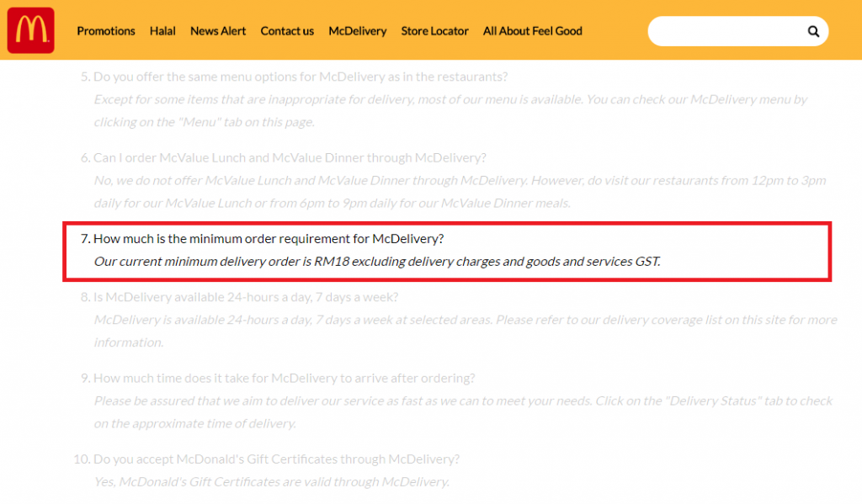Screen dimensions: 862x504
Task: Click the McDonald's golden arches logo
Action: [x=30, y=30]
